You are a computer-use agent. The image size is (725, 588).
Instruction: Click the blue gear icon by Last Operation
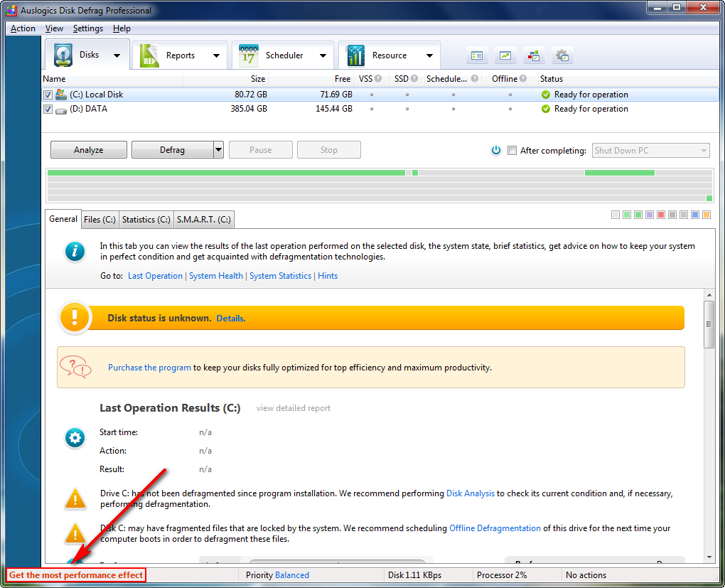click(75, 438)
